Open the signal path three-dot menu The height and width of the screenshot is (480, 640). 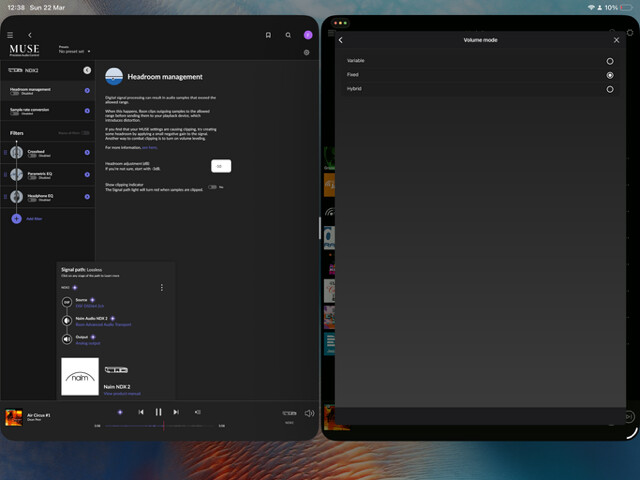tap(162, 288)
